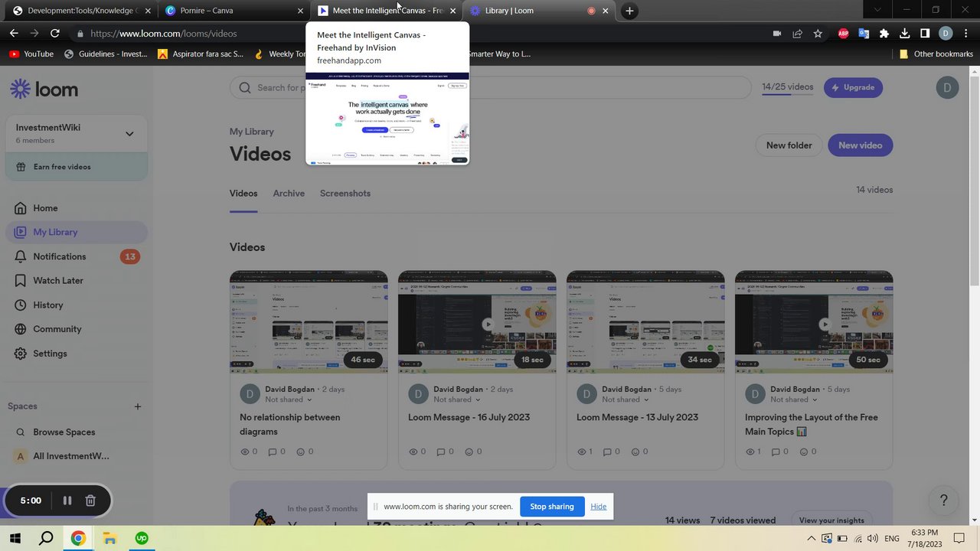The width and height of the screenshot is (980, 551).
Task: Click the New folder button
Action: point(789,145)
